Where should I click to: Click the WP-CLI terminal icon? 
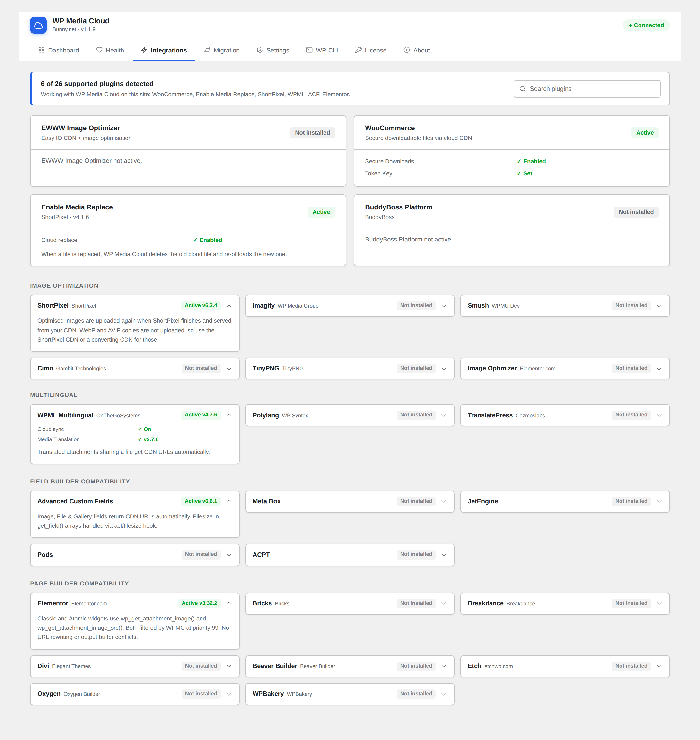pos(309,50)
